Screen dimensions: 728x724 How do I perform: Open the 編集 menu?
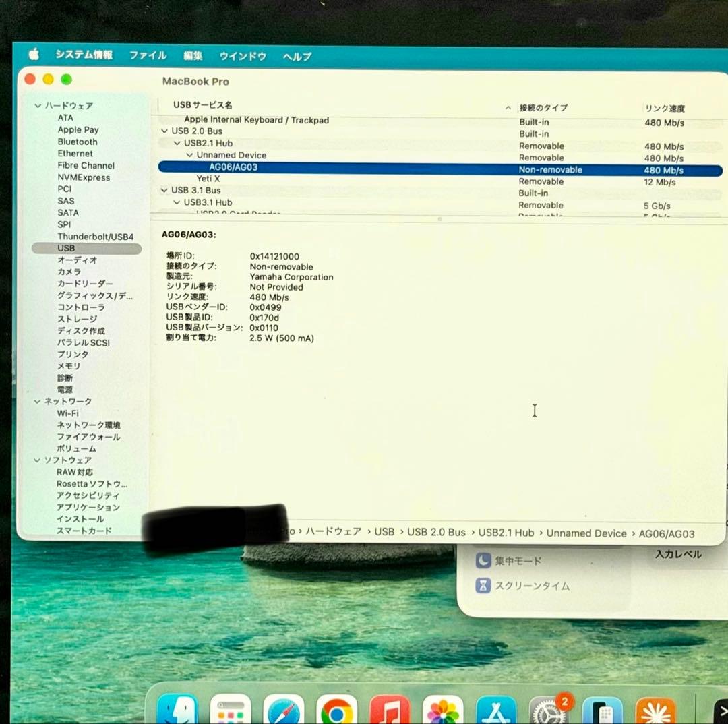click(193, 56)
